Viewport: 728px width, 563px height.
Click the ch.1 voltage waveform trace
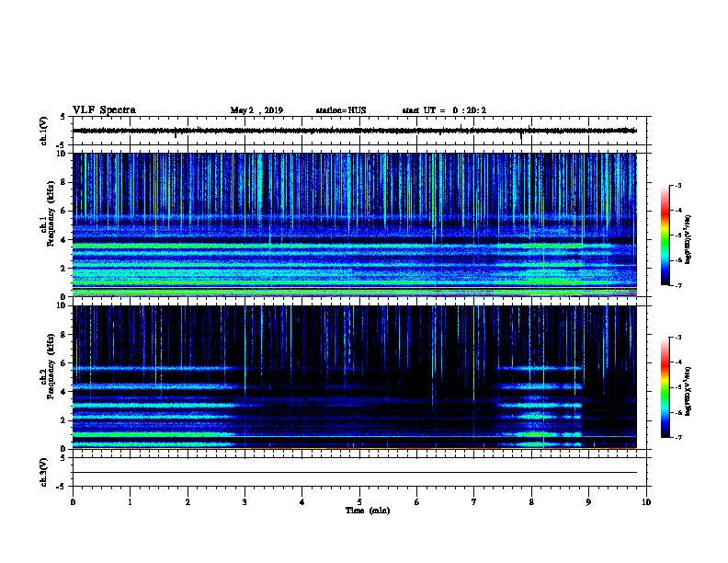tap(354, 131)
